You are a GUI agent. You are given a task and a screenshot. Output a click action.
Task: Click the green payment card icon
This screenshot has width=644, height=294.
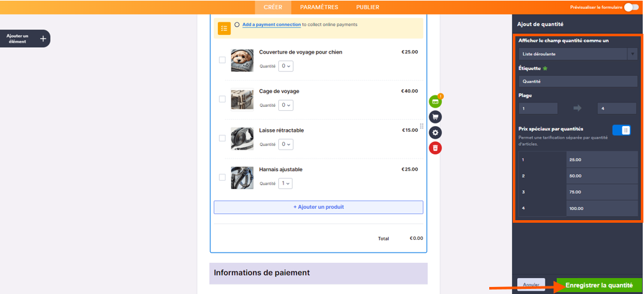tap(435, 101)
